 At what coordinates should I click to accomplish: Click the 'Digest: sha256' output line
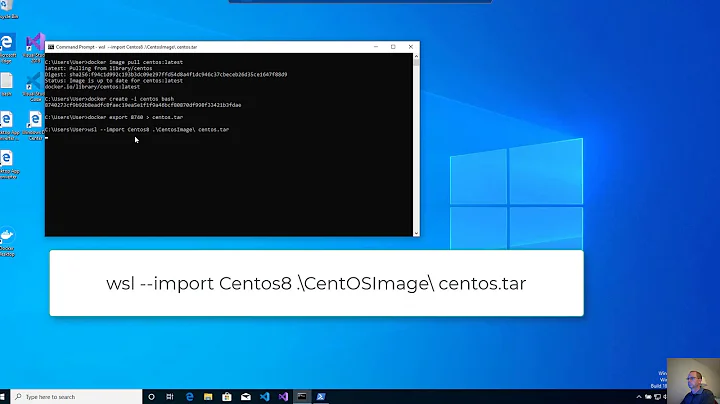pos(166,74)
